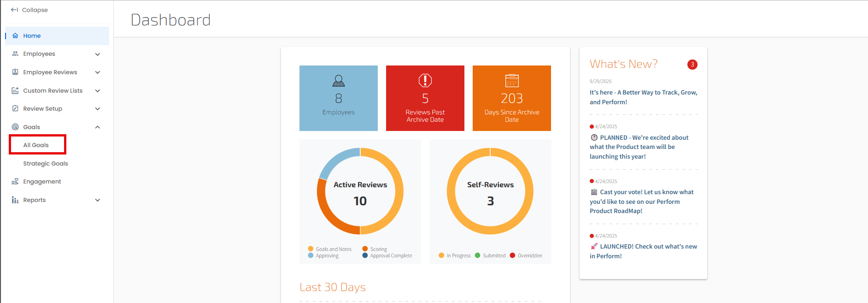The image size is (868, 303).
Task: Open the Reviews Past Archive Date tile
Action: click(x=425, y=98)
